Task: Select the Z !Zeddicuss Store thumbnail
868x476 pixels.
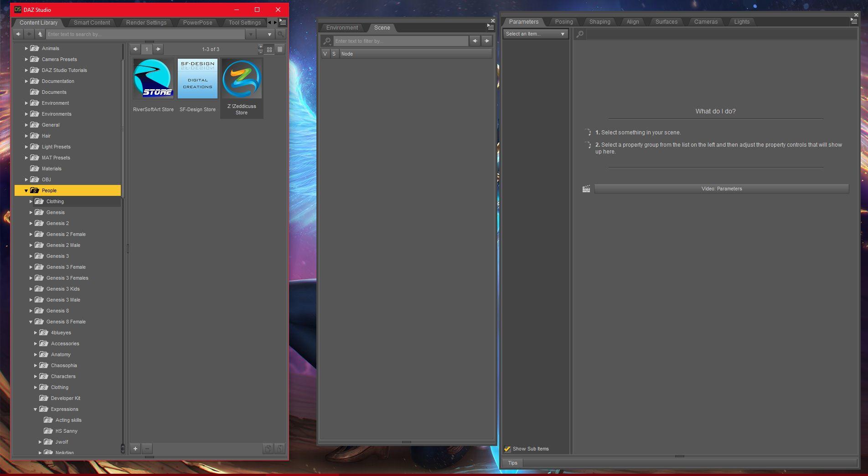Action: click(x=242, y=88)
